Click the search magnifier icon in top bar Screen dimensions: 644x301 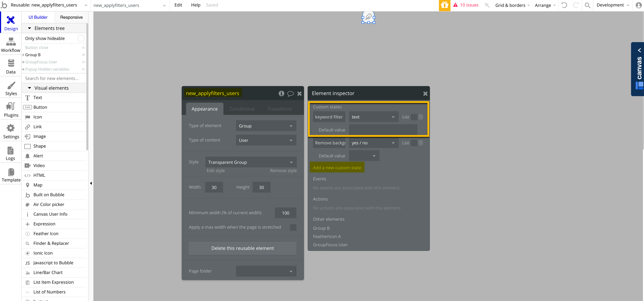pyautogui.click(x=587, y=5)
